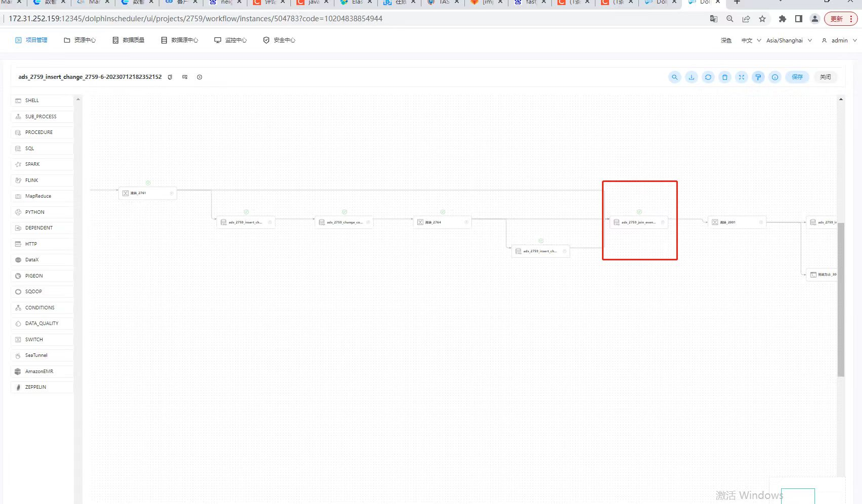Click the magnifier search icon in workflow toolbar
The width and height of the screenshot is (862, 504).
coord(675,77)
